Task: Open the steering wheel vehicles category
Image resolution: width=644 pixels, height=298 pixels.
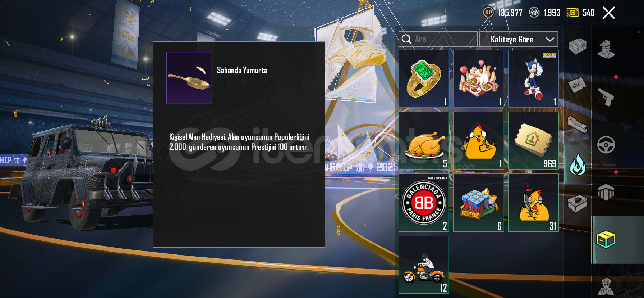Action: (606, 145)
